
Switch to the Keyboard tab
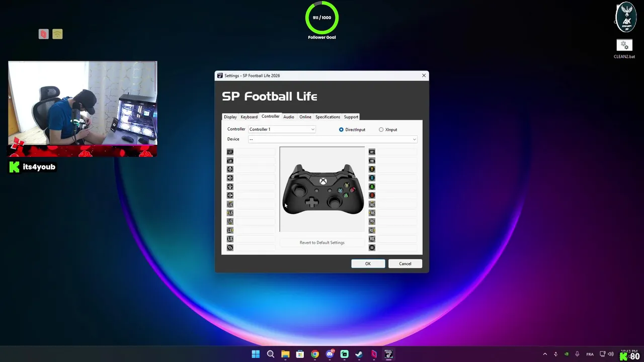point(249,117)
